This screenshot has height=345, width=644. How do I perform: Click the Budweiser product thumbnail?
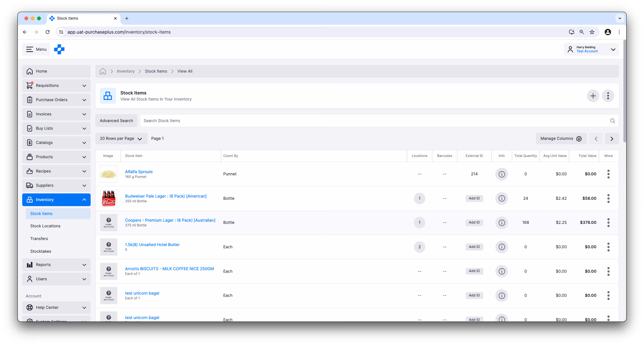tap(109, 199)
